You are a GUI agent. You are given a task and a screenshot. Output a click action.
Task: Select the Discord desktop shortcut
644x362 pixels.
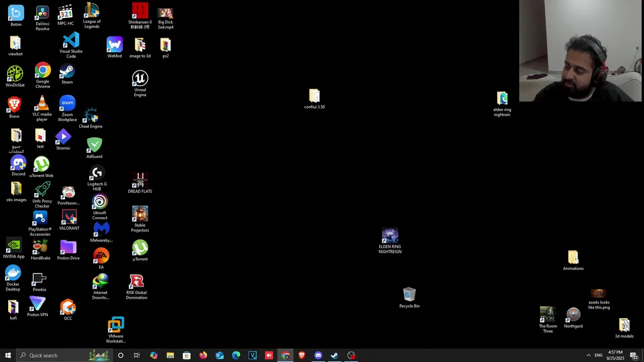click(18, 166)
